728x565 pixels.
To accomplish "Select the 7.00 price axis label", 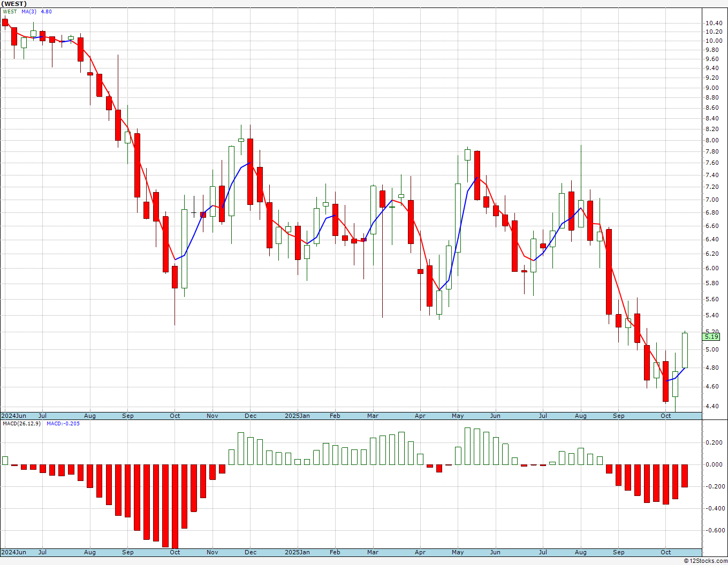I will pos(713,200).
